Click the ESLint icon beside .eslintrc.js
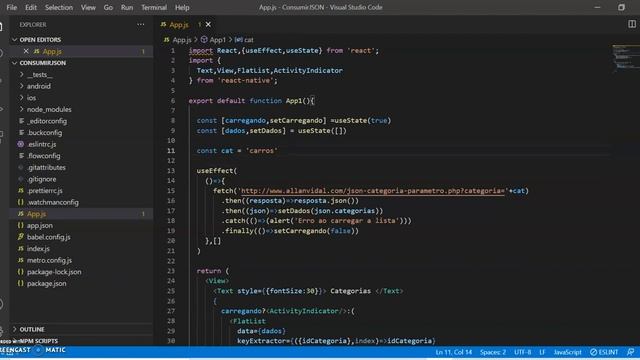 click(x=21, y=144)
